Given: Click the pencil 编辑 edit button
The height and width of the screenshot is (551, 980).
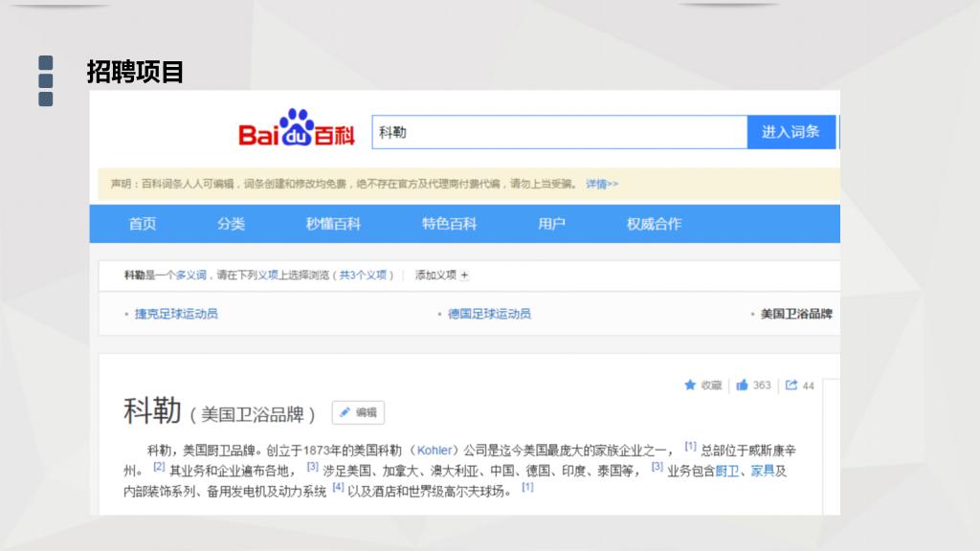Looking at the screenshot, I should click(x=358, y=412).
